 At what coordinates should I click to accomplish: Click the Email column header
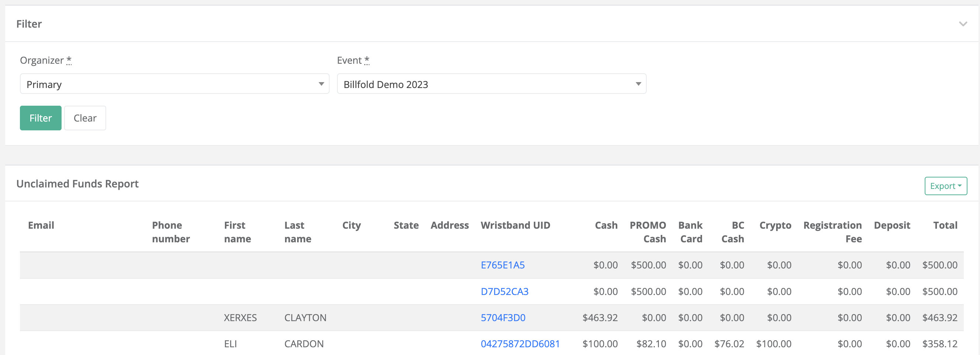(41, 225)
